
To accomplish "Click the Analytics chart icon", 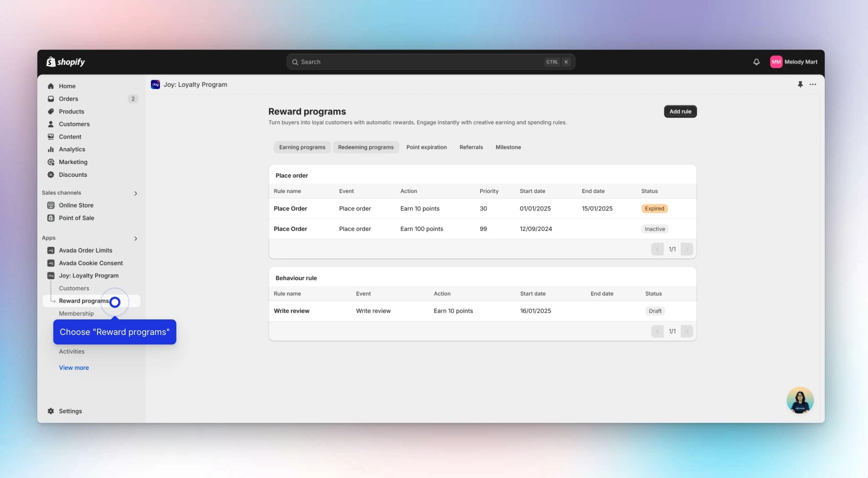I will click(x=51, y=149).
